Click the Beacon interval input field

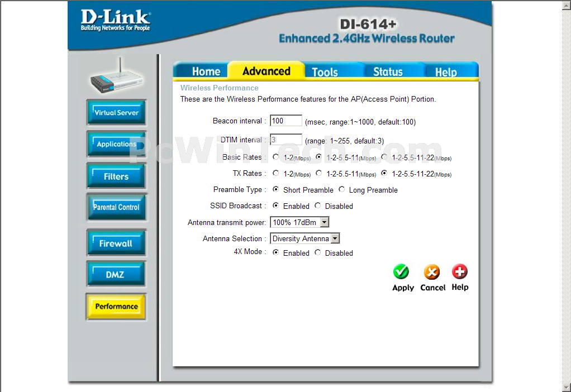point(286,121)
